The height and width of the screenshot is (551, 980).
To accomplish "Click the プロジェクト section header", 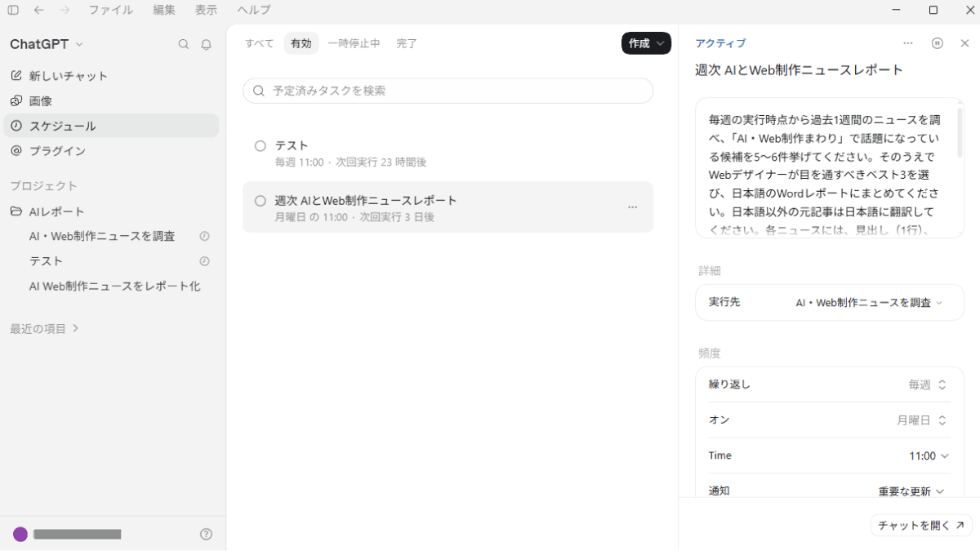I will point(43,186).
